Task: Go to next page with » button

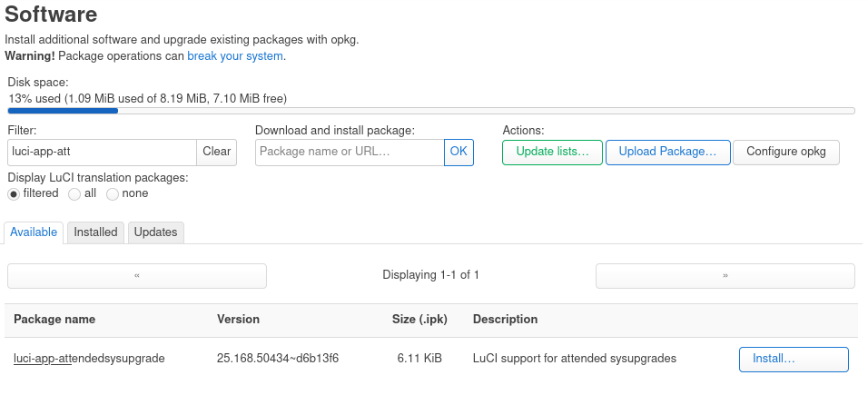Action: (x=725, y=276)
